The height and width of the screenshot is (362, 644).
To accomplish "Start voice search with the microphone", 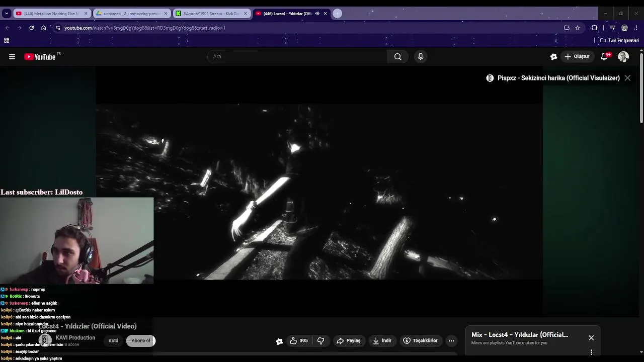I will pos(421,57).
